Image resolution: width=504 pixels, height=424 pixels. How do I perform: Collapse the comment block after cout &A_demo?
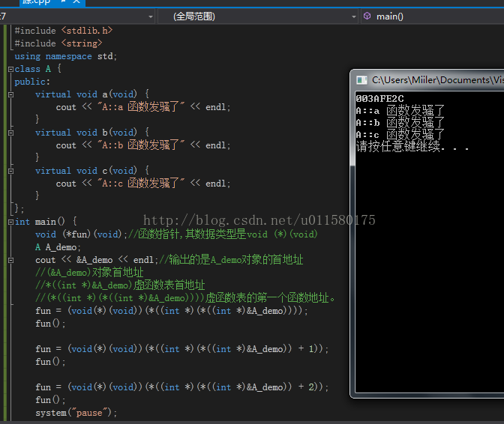(10, 260)
